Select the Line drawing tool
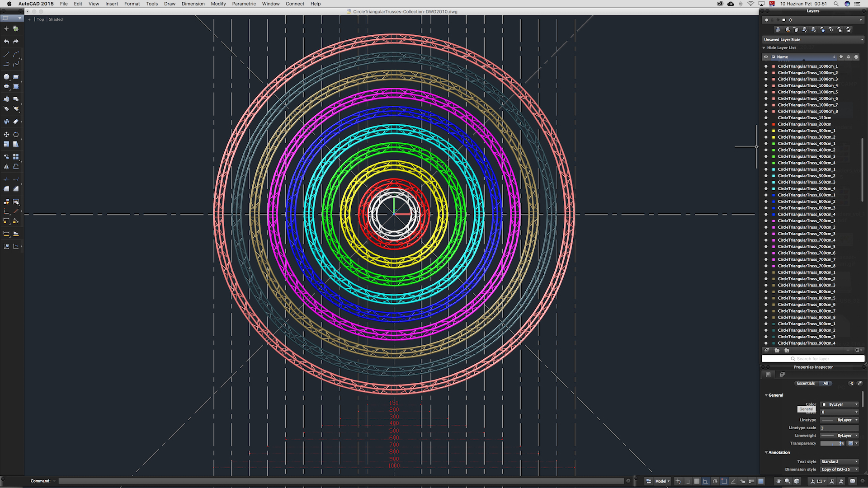868x488 pixels. coord(6,54)
